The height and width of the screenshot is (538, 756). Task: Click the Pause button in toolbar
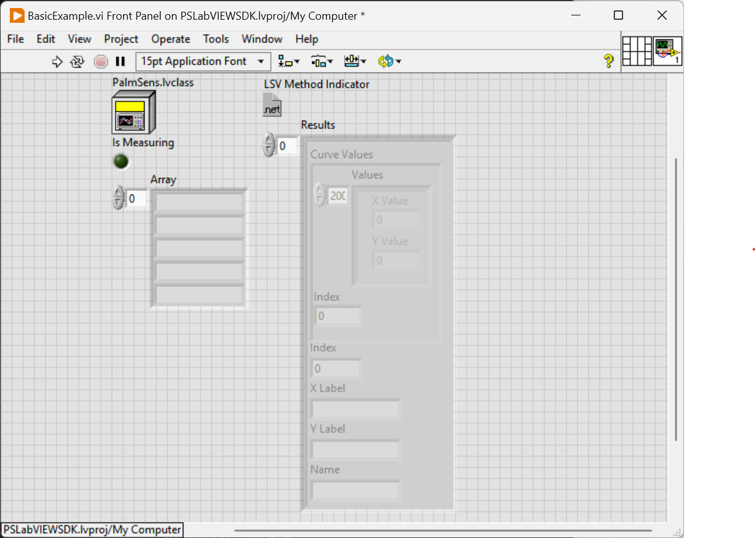pos(121,62)
